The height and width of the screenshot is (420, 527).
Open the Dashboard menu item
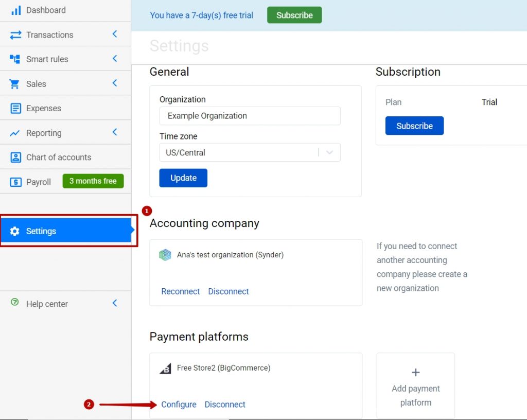[65, 10]
